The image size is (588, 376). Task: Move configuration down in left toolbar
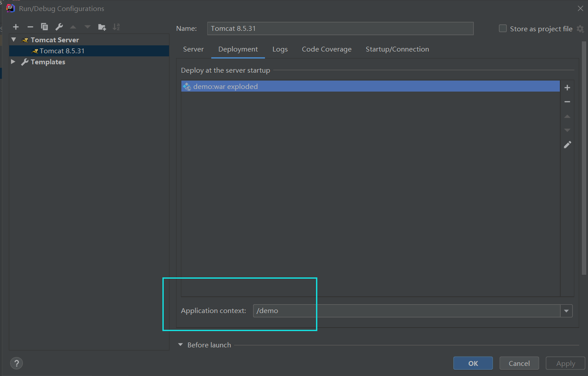(88, 27)
